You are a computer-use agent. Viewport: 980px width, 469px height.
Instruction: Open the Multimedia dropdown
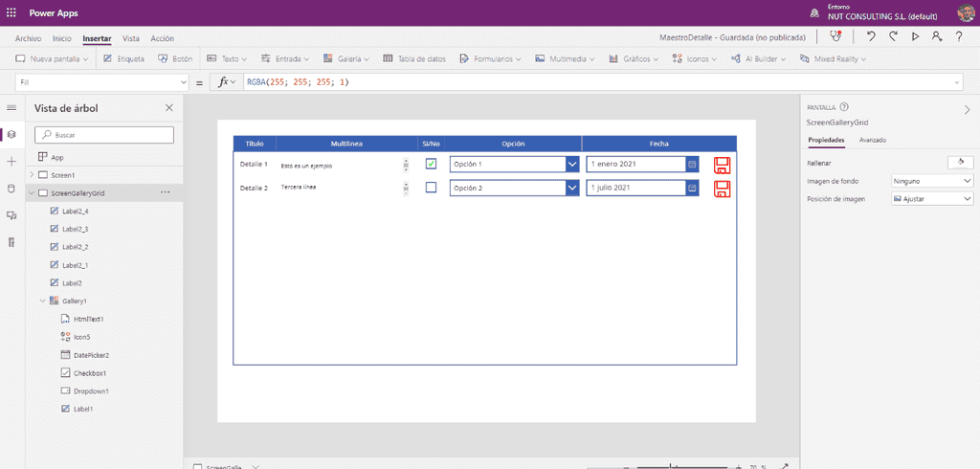tap(565, 58)
